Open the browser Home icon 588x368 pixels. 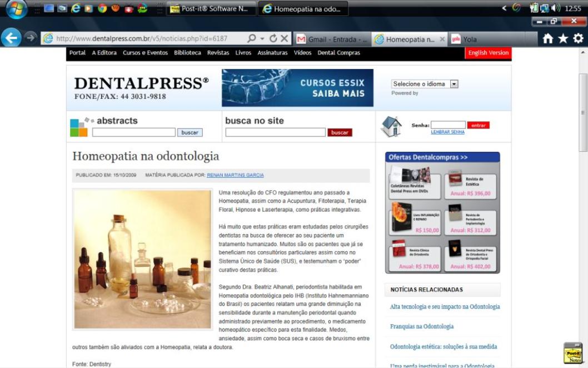[x=547, y=38]
